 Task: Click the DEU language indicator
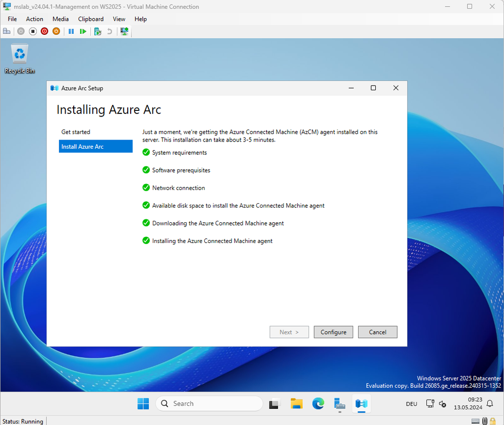tap(412, 404)
